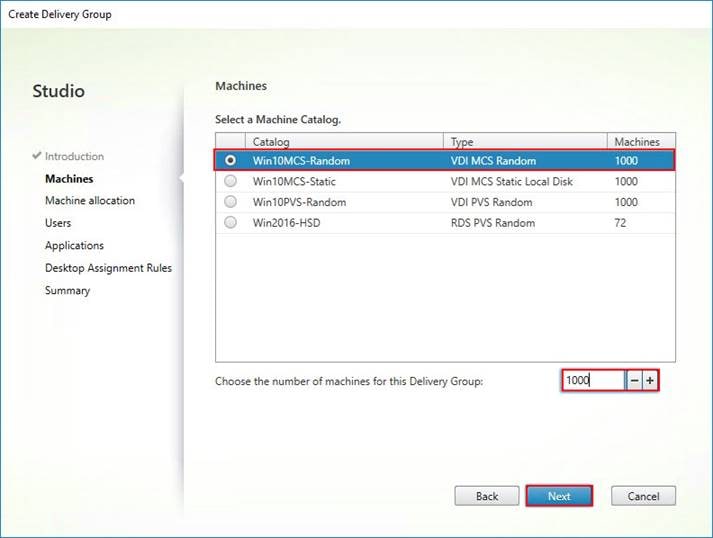Select the Win2016-HSD catalog radio button
The image size is (713, 538).
[x=231, y=222]
